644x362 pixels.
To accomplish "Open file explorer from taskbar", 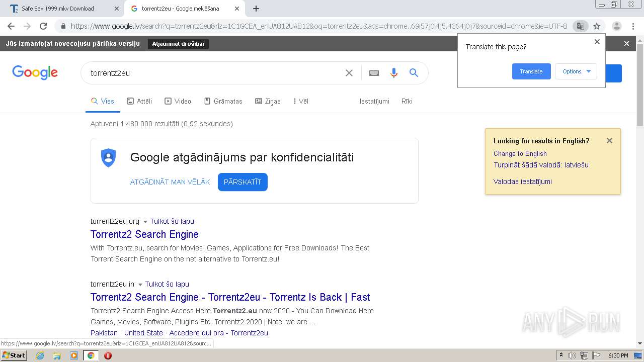I will (x=57, y=355).
